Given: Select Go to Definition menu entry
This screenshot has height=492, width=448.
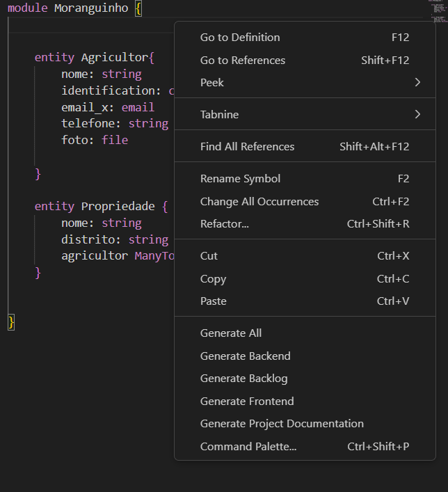Looking at the screenshot, I should pyautogui.click(x=305, y=38).
